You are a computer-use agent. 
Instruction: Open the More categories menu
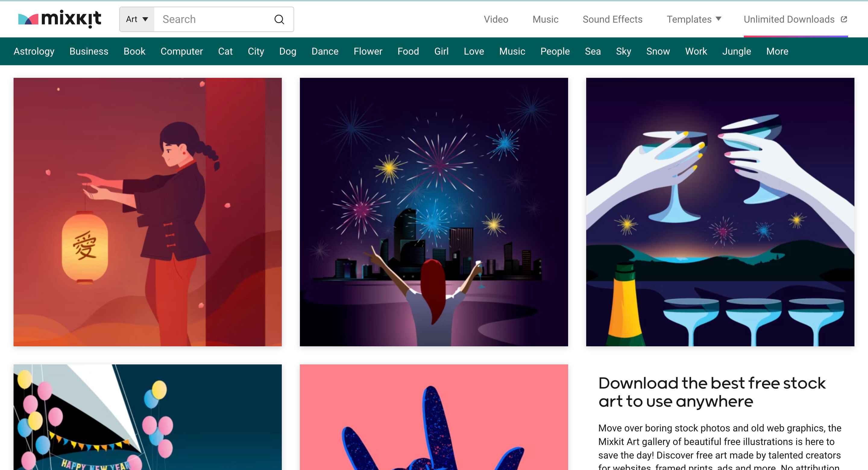[x=777, y=51]
